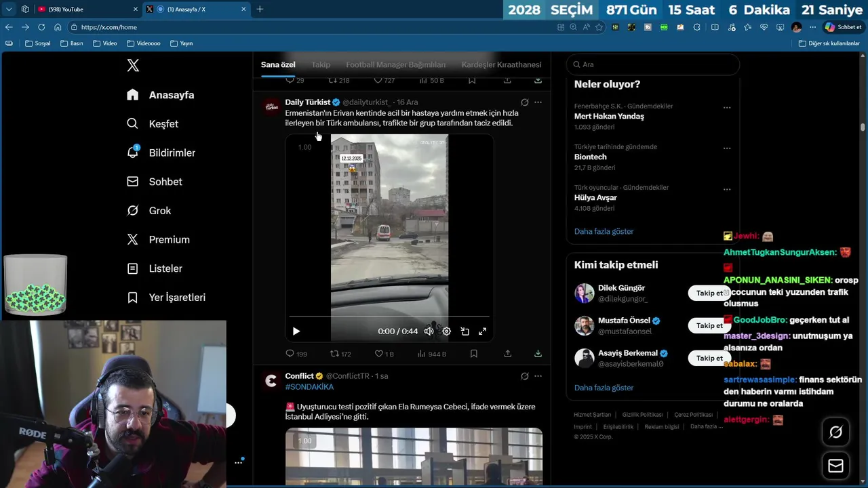
Task: Open the floating Grok button
Action: click(835, 432)
